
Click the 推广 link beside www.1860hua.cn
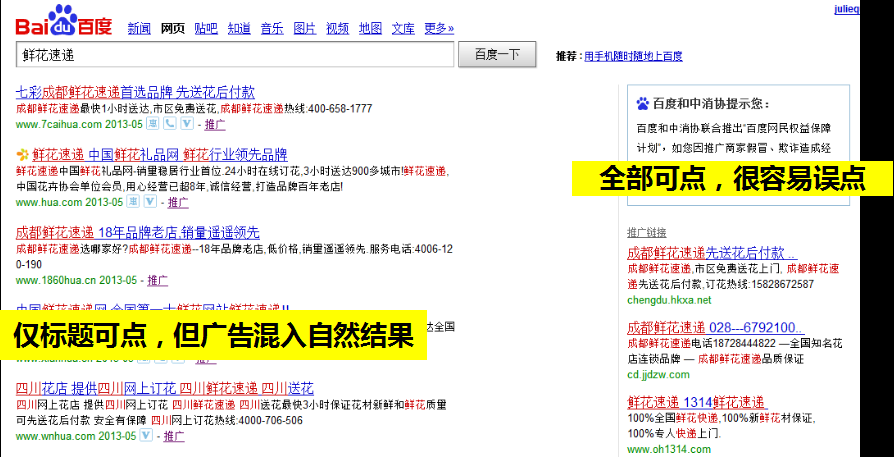coord(157,280)
